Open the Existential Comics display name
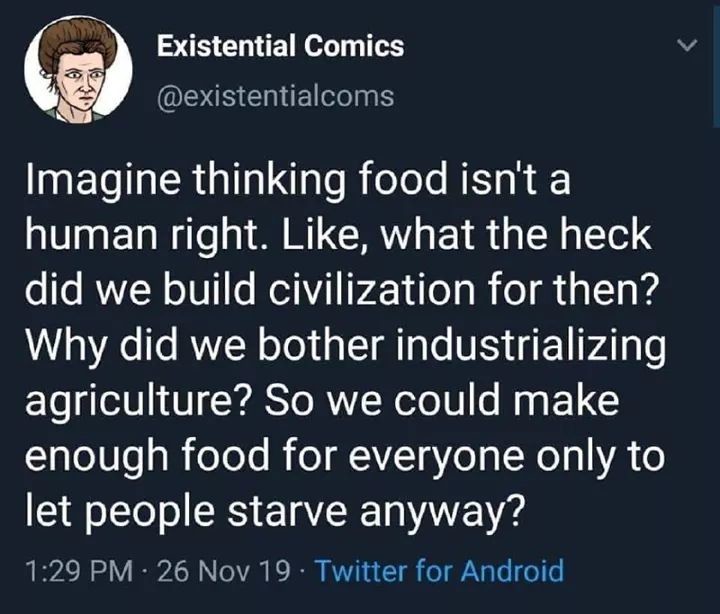The width and height of the screenshot is (720, 614). click(280, 46)
